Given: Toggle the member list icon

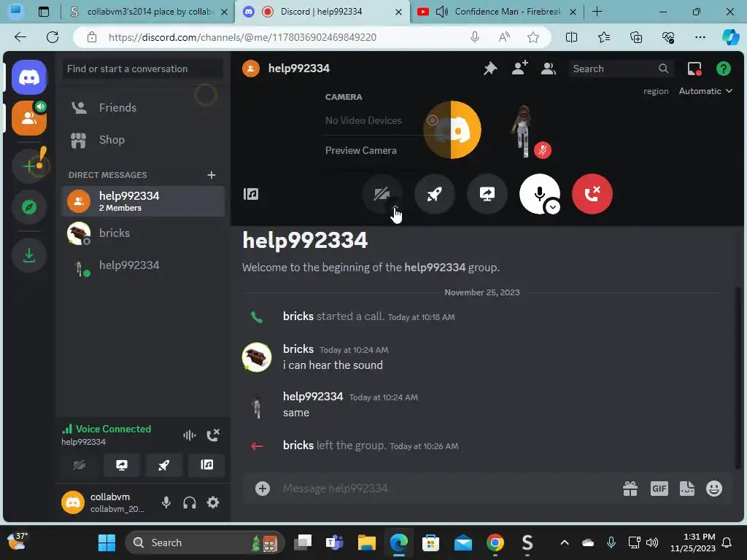Looking at the screenshot, I should 549,69.
